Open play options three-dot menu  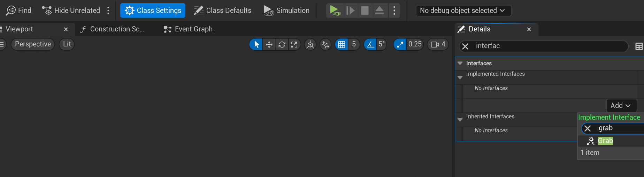coord(394,10)
